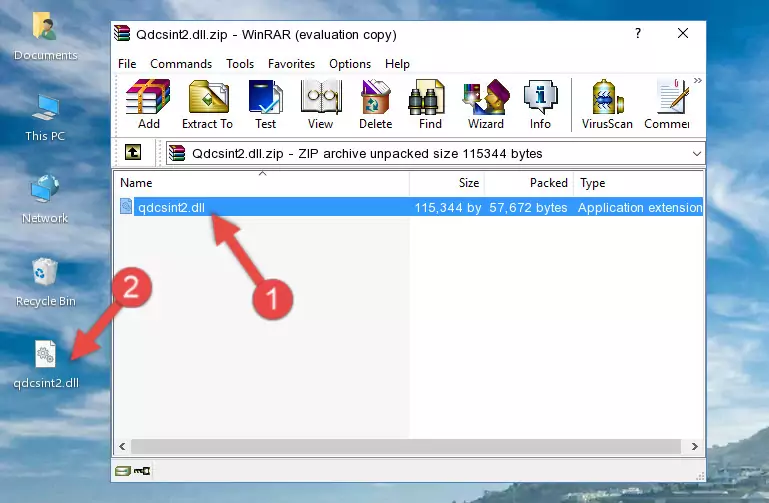The image size is (769, 503).
Task: Click the drive icon in status bar
Action: [123, 471]
